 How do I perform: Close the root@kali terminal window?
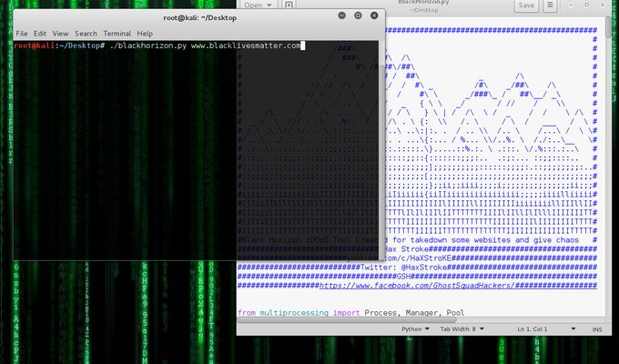(x=374, y=15)
